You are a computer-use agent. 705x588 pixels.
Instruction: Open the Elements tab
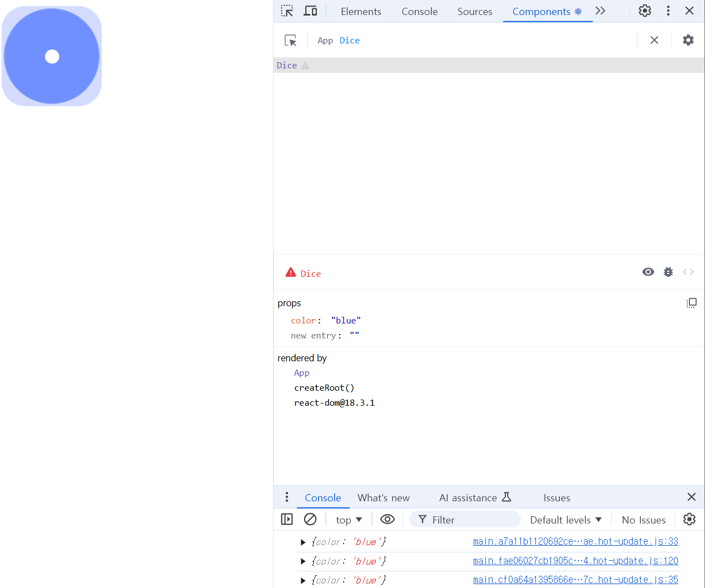[x=361, y=12]
